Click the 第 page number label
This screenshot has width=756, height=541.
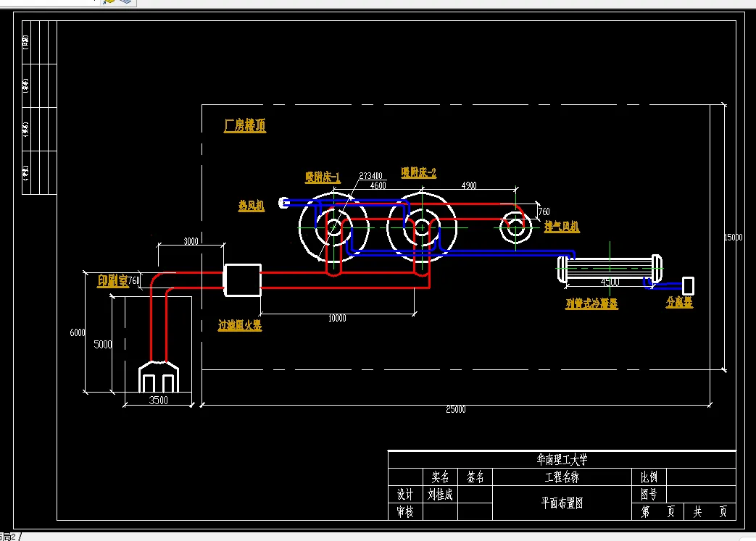646,511
